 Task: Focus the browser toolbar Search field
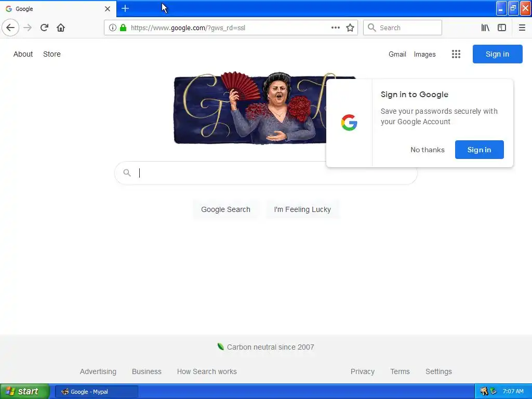coord(403,28)
